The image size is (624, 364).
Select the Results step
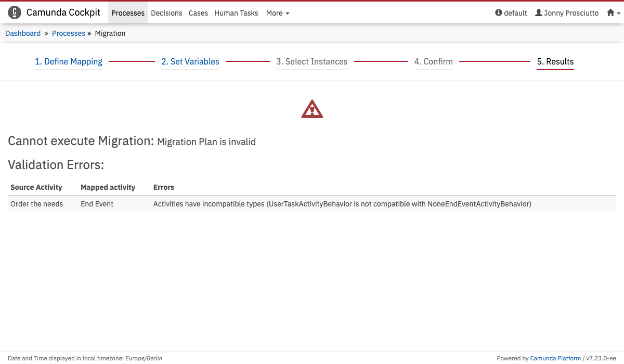pyautogui.click(x=555, y=61)
